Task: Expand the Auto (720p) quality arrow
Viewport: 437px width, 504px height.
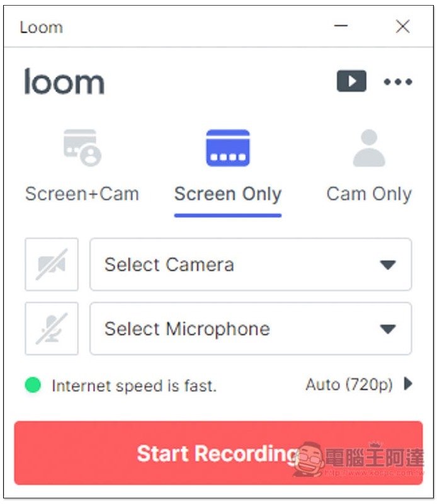Action: [x=408, y=384]
